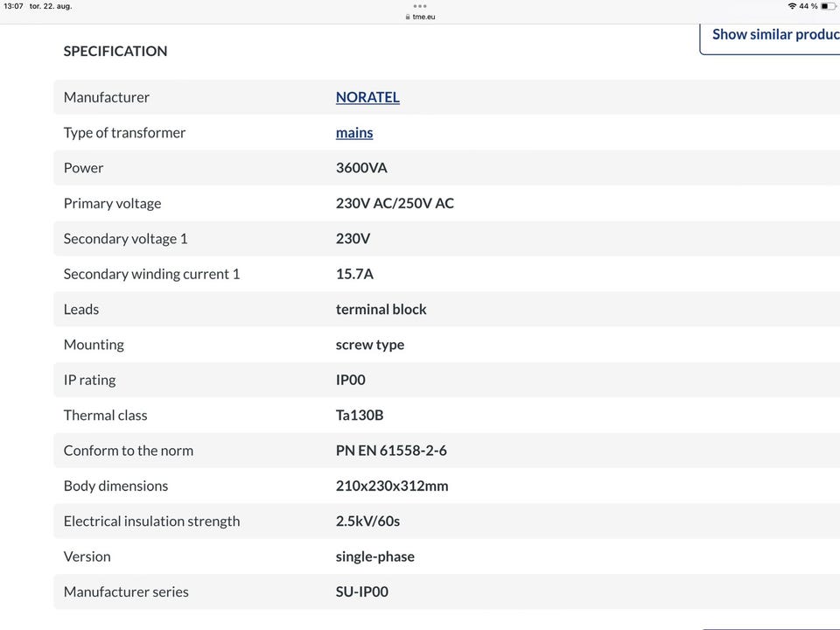This screenshot has width=840, height=630.
Task: Select the 230V AC/250V AC primary voltage text
Action: tap(395, 203)
